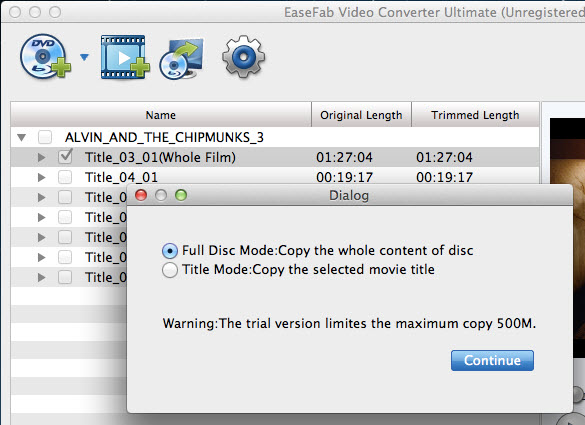Viewport: 585px width, 425px height.
Task: Click the Add Video filmstrip icon
Action: click(125, 57)
